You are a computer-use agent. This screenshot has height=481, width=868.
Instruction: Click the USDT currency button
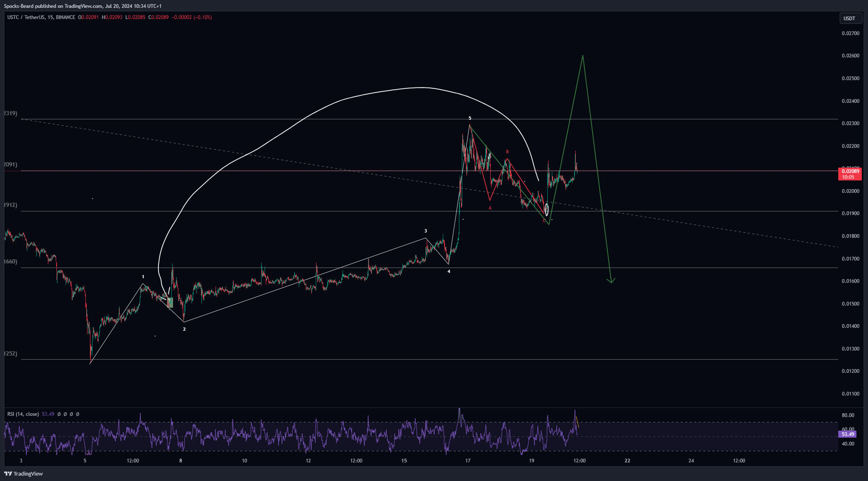(851, 18)
